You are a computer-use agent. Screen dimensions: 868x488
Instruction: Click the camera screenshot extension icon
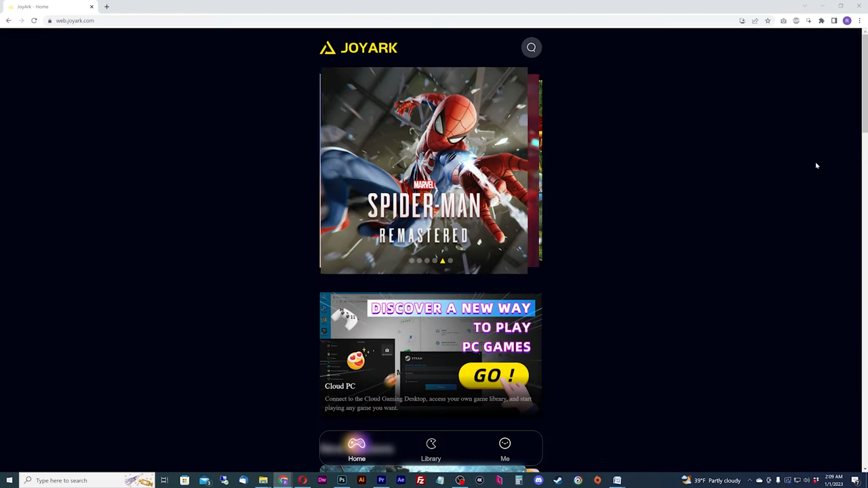(783, 21)
